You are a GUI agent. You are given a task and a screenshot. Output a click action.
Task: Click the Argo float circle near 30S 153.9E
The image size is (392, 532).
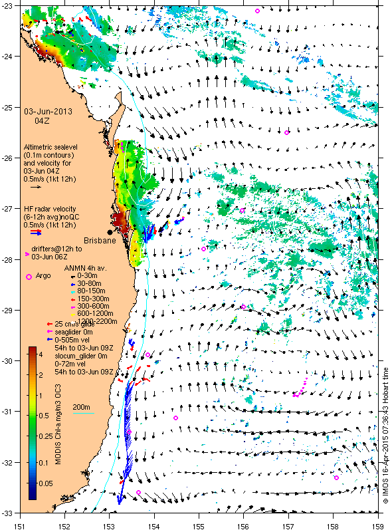(x=147, y=355)
